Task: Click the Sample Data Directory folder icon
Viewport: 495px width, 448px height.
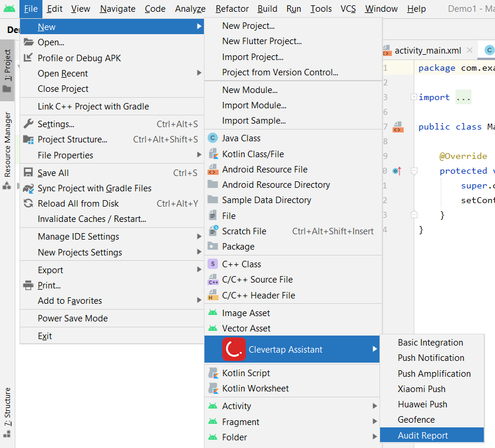Action: (213, 200)
